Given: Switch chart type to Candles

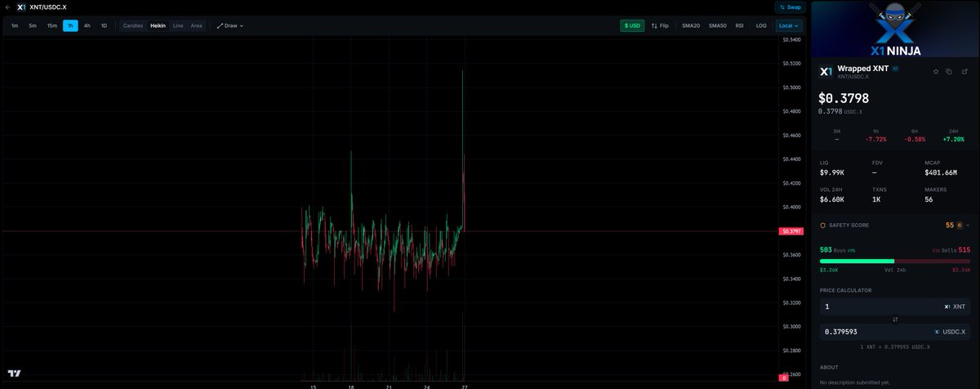Looking at the screenshot, I should 133,25.
